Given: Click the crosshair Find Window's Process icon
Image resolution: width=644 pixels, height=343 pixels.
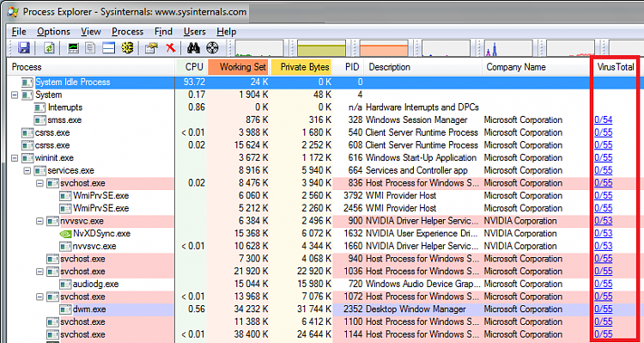Looking at the screenshot, I should point(212,48).
